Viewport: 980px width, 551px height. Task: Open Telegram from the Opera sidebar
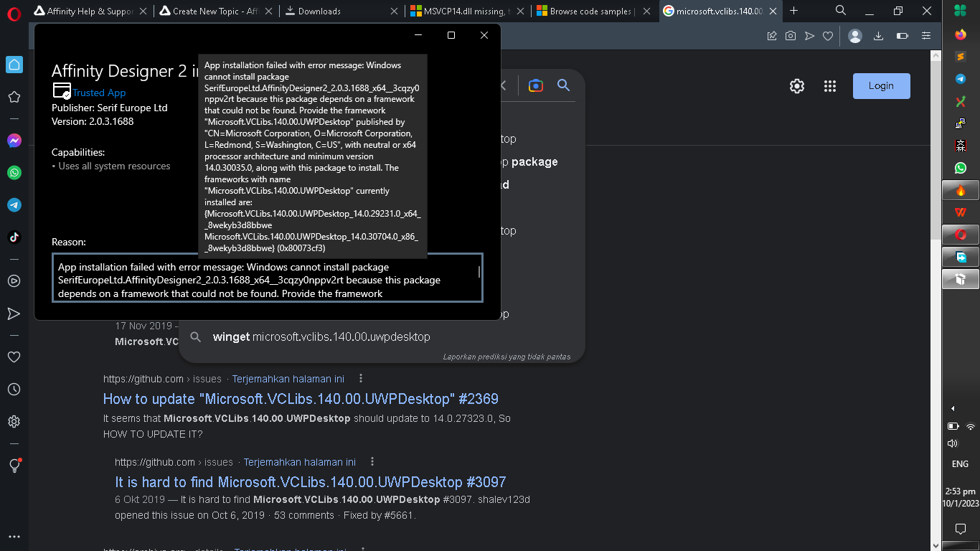click(14, 205)
